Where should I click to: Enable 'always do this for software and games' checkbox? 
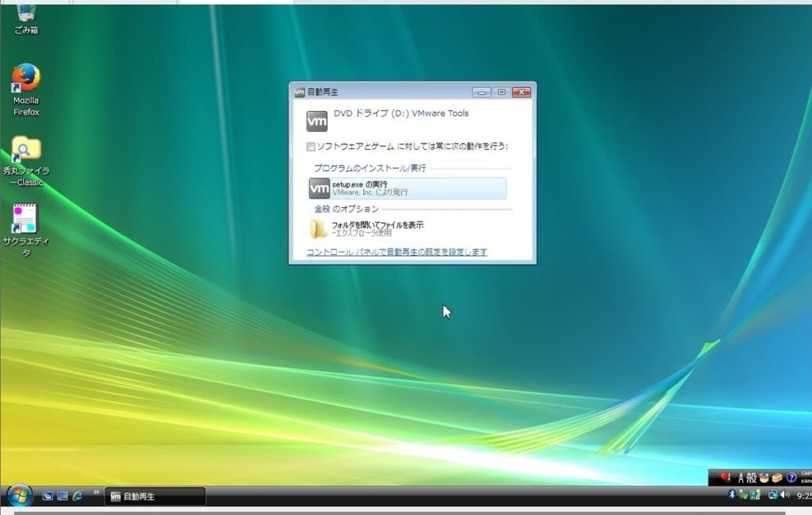point(311,147)
